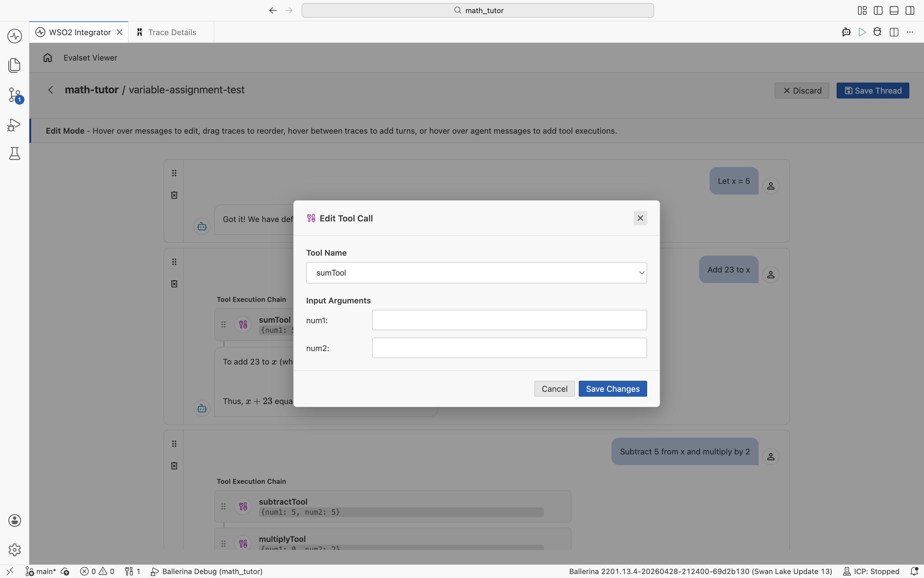Open Source Control view with badge 1
This screenshot has width=924, height=578.
coord(14,95)
